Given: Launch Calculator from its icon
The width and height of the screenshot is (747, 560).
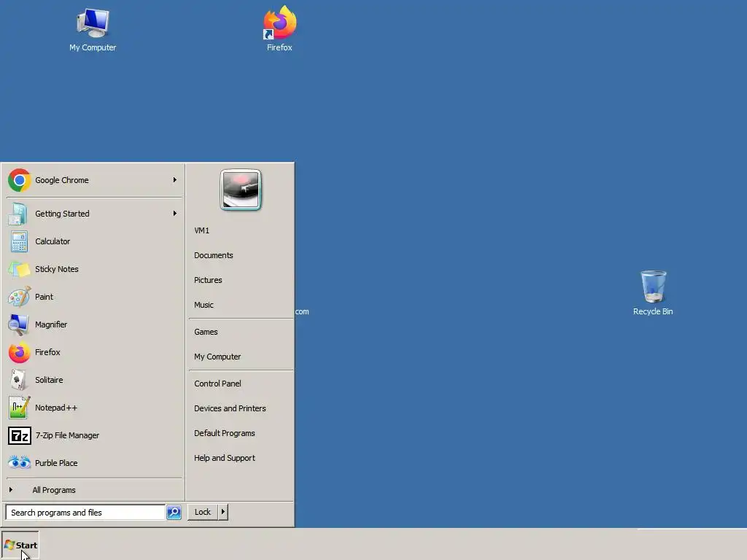Looking at the screenshot, I should point(19,241).
